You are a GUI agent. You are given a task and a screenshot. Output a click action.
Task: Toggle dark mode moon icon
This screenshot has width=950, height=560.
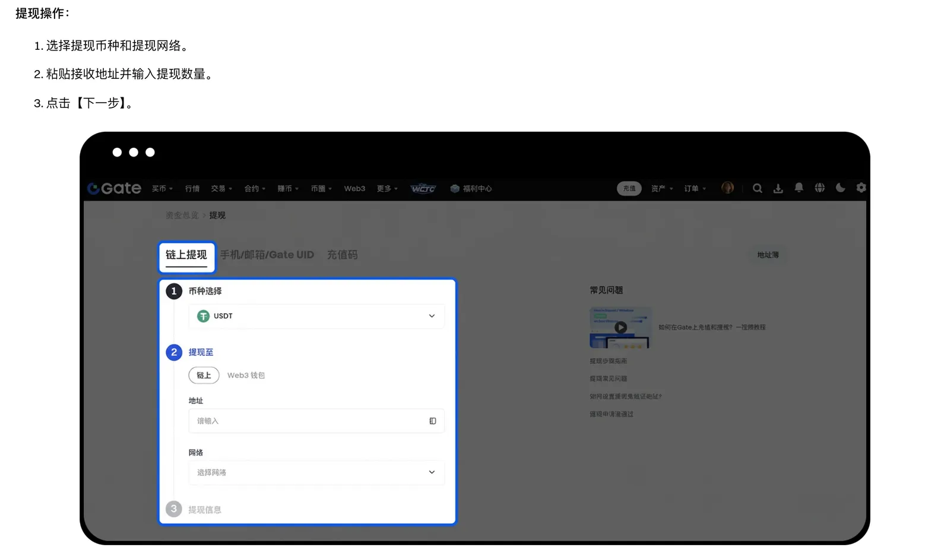click(x=840, y=188)
